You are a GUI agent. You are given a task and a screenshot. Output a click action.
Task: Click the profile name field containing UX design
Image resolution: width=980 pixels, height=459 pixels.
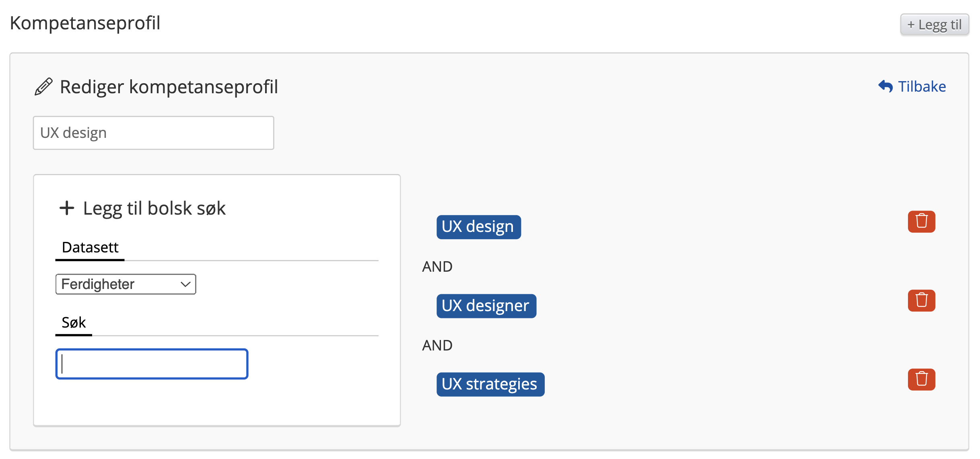pos(153,133)
